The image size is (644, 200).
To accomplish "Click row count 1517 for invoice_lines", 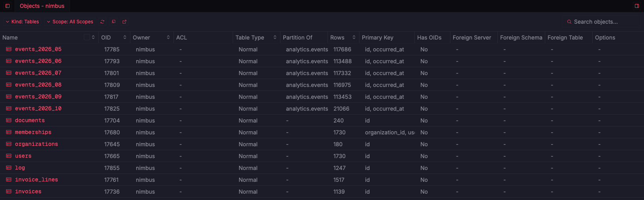I will point(339,180).
